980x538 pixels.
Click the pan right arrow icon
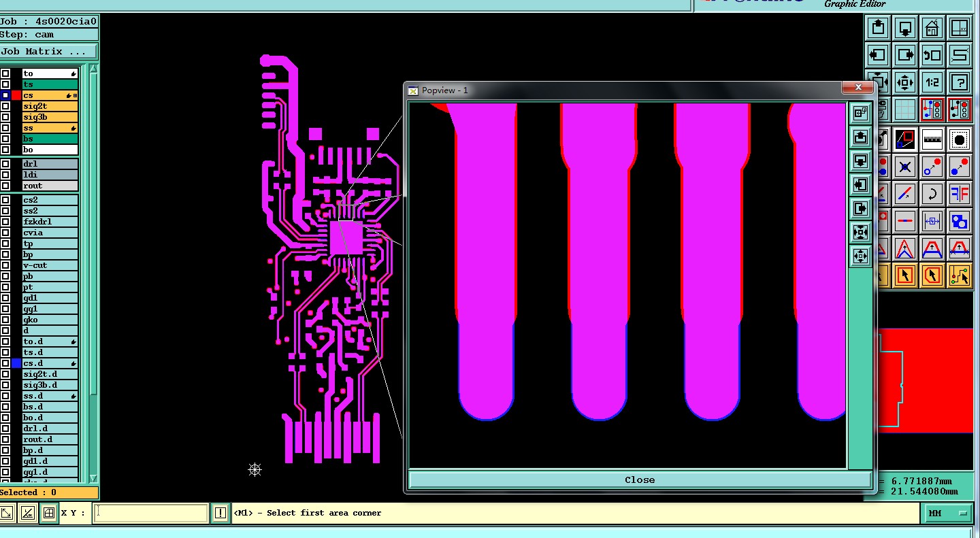905,55
